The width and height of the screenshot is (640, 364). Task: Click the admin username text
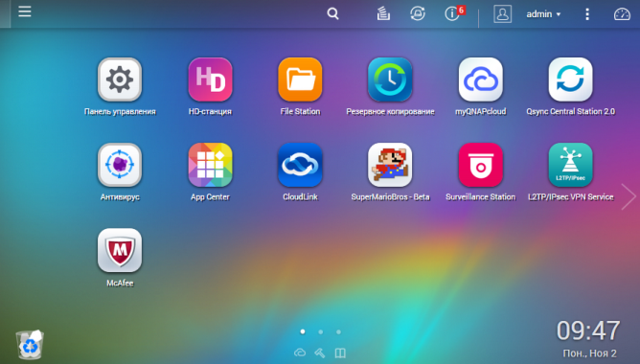pos(538,14)
